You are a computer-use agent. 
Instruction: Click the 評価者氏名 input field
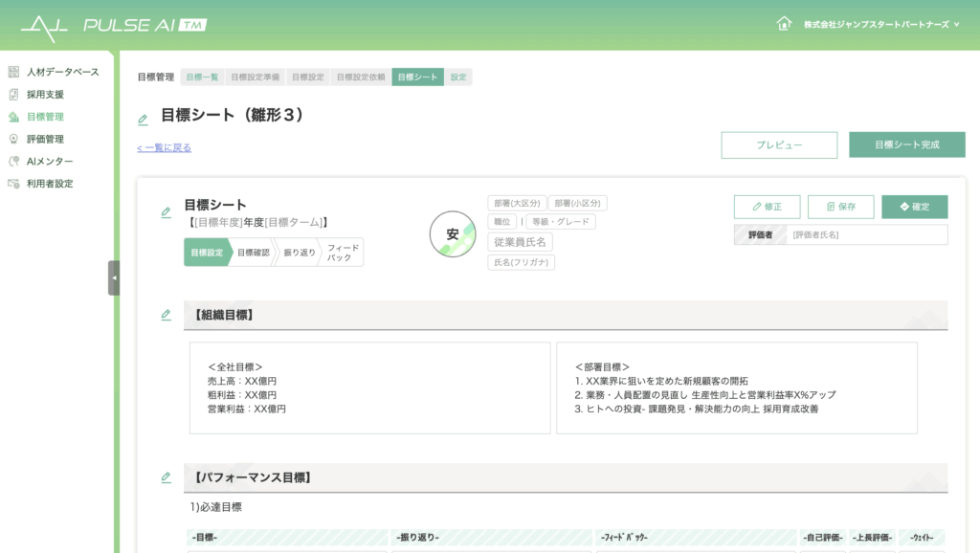coord(866,234)
